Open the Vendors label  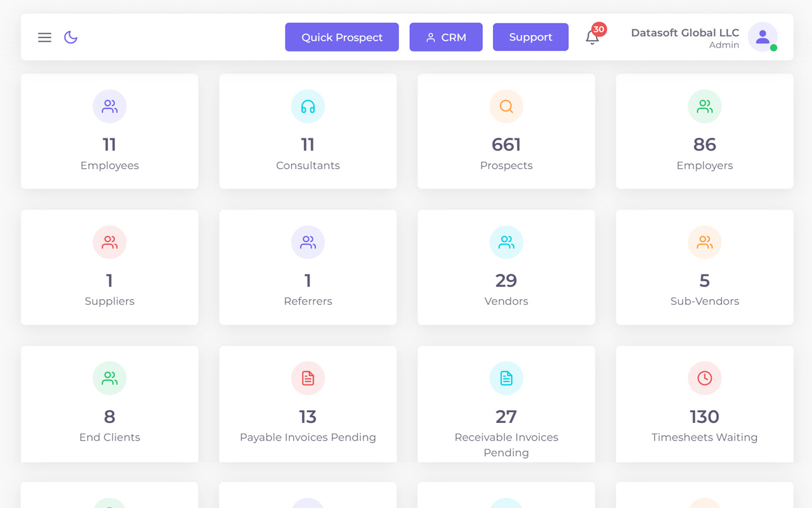[x=506, y=302]
